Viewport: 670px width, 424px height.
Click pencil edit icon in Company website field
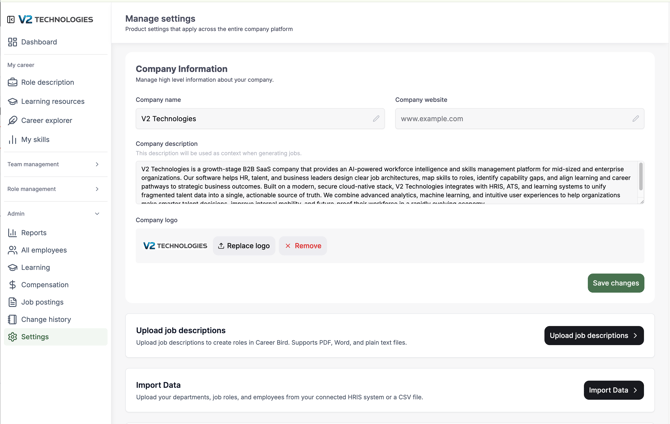tap(636, 119)
